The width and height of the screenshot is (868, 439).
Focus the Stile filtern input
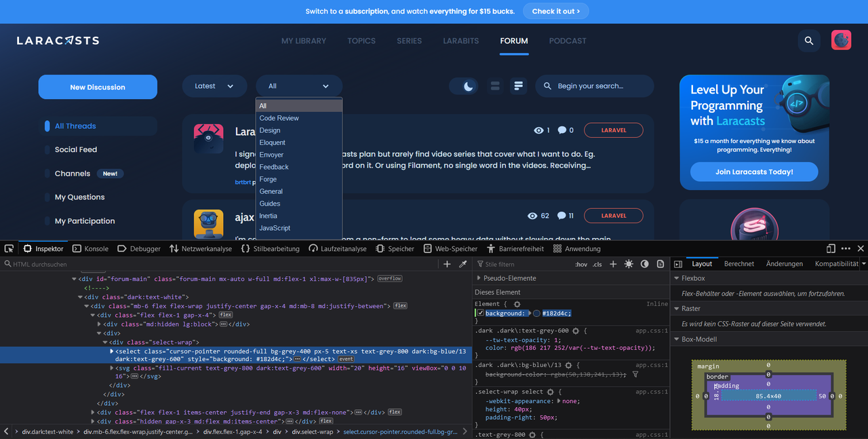coord(522,264)
